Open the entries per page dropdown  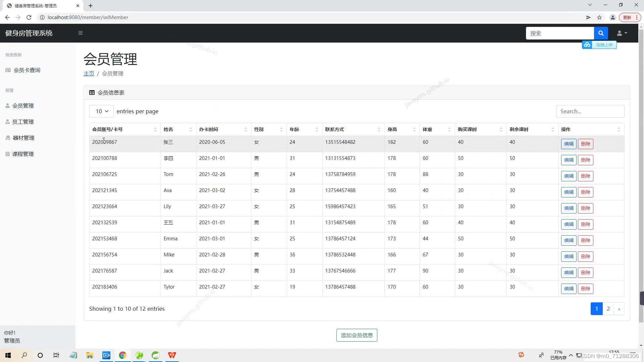[x=101, y=111]
